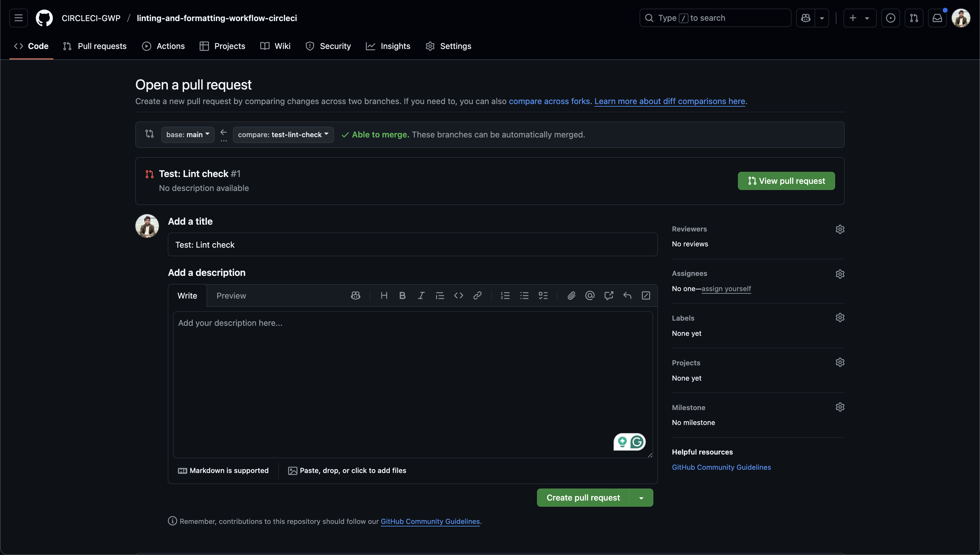Click the Test: Lint check title field
Screen dimensions: 980x555
[412, 244]
